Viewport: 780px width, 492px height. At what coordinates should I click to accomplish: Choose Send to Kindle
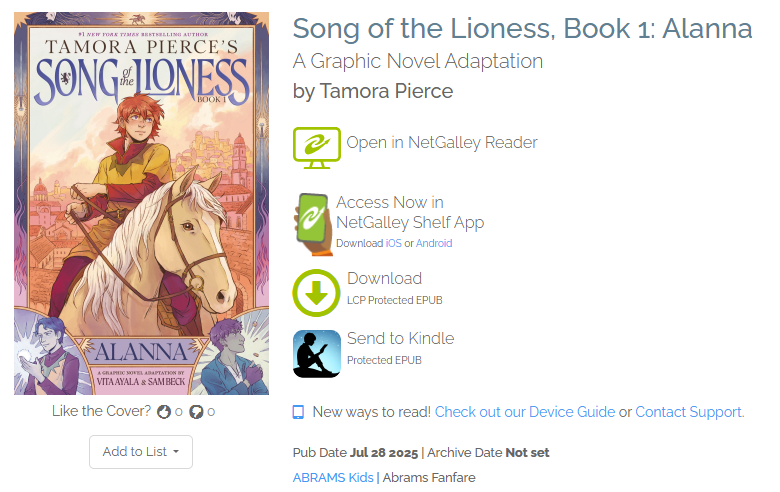click(x=400, y=338)
